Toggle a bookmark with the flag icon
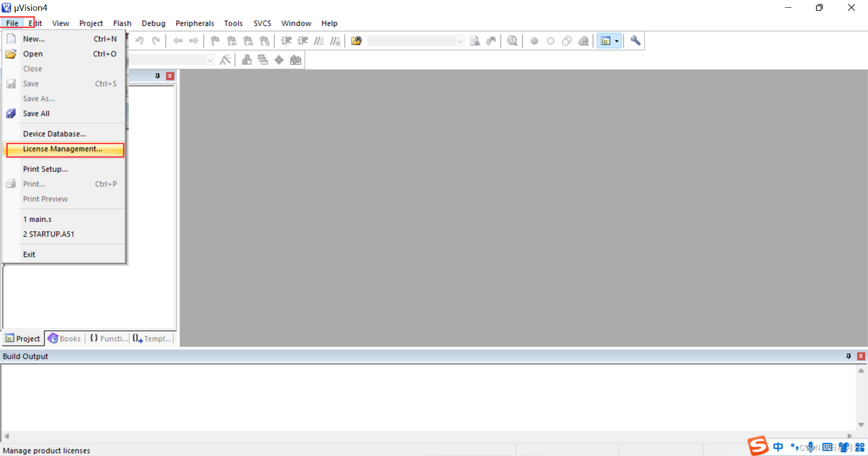The width and height of the screenshot is (868, 456). (x=215, y=41)
